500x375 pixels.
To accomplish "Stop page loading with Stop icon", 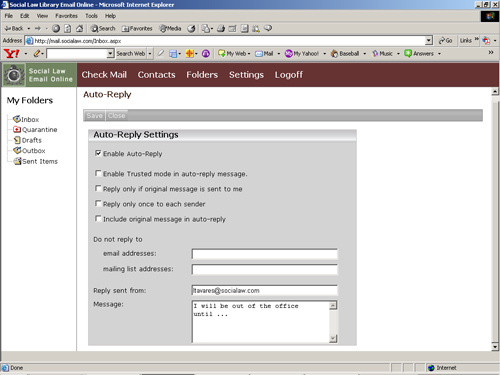I will (56, 29).
